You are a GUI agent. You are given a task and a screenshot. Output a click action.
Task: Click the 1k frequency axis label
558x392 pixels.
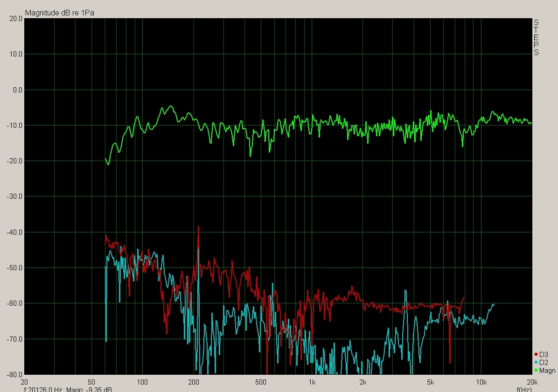(x=312, y=381)
